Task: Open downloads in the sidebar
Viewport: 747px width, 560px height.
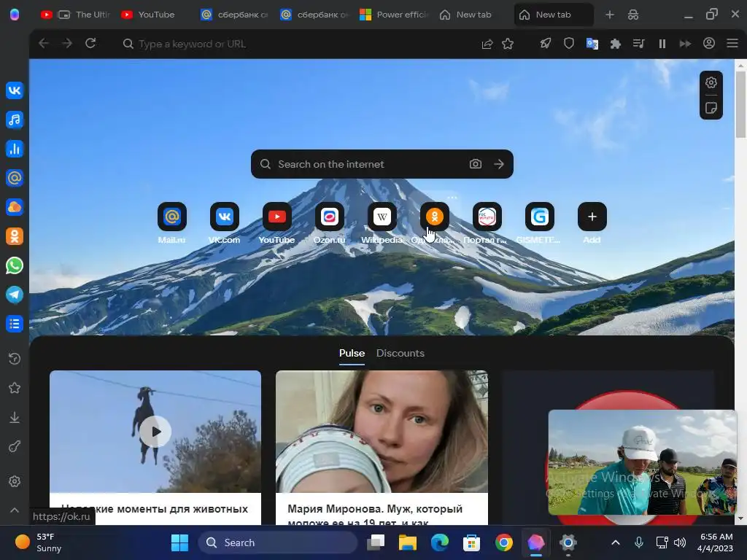Action: tap(15, 418)
